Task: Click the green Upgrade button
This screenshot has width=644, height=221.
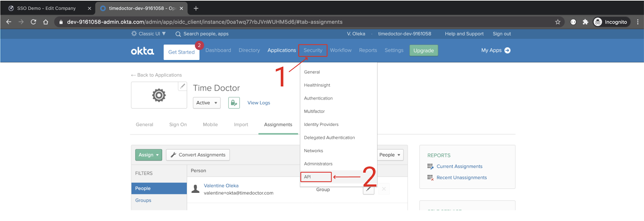Action: [423, 50]
